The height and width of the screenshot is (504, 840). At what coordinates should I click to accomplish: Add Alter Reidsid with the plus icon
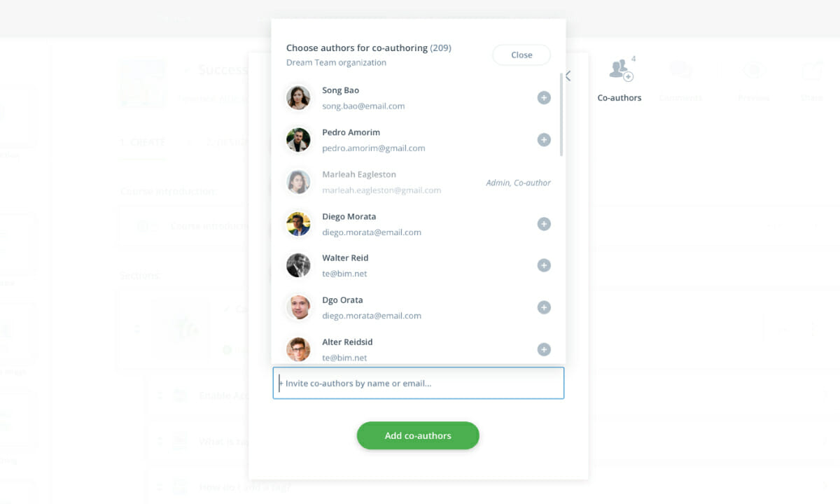click(544, 349)
